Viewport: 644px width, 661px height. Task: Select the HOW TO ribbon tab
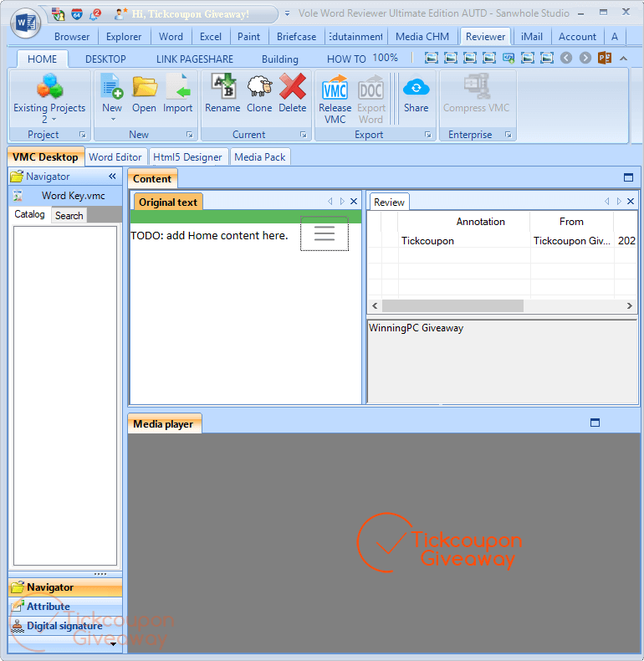pyautogui.click(x=346, y=59)
